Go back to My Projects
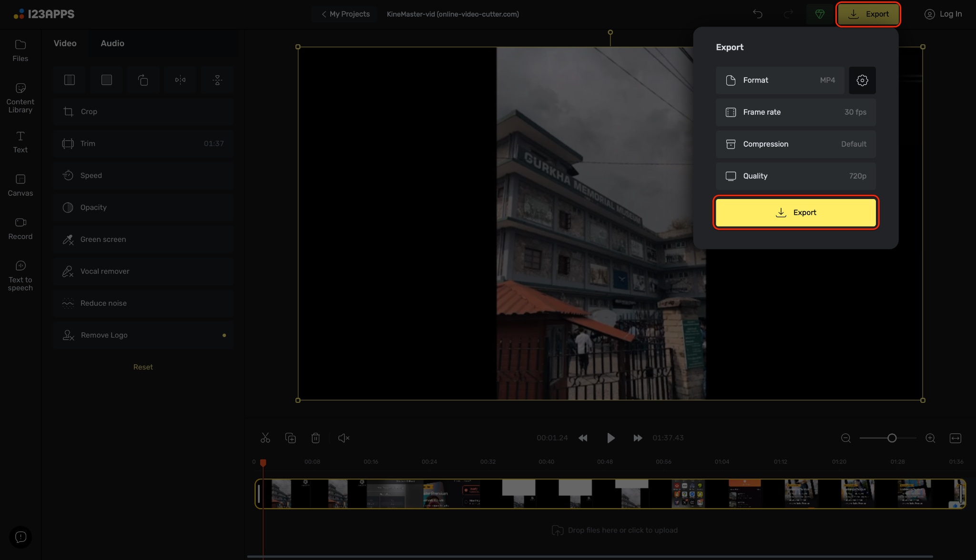This screenshot has width=976, height=560. coord(344,14)
